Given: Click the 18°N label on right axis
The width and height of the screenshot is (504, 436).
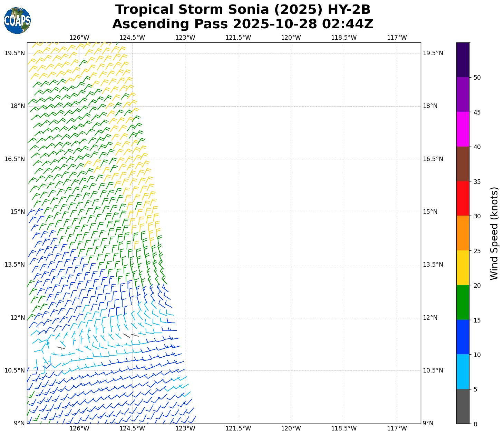Looking at the screenshot, I should pos(430,106).
